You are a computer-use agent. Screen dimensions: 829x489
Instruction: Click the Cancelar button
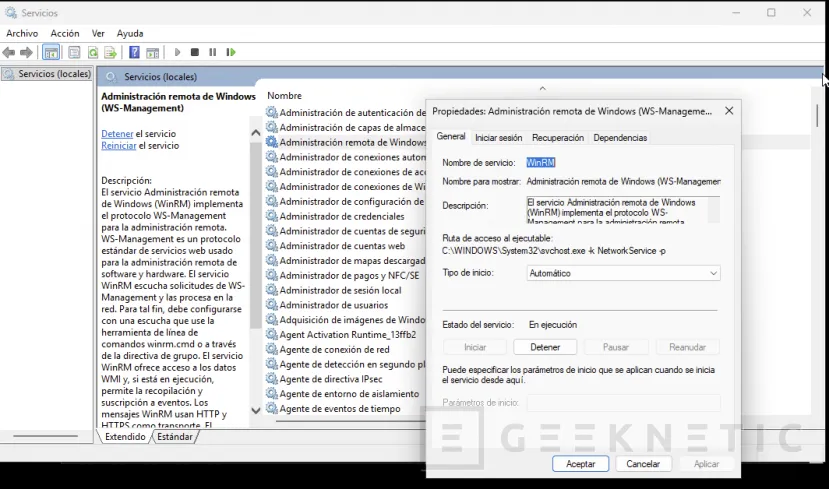click(x=643, y=464)
